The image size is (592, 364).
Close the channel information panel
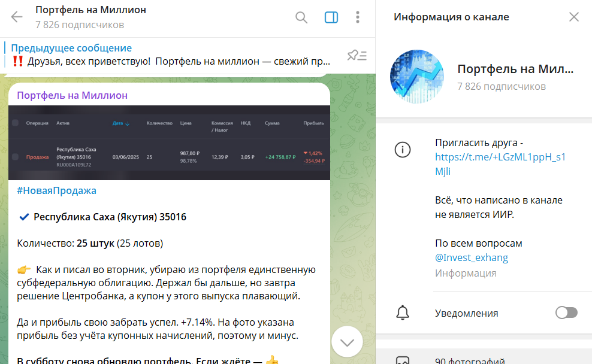pyautogui.click(x=574, y=17)
